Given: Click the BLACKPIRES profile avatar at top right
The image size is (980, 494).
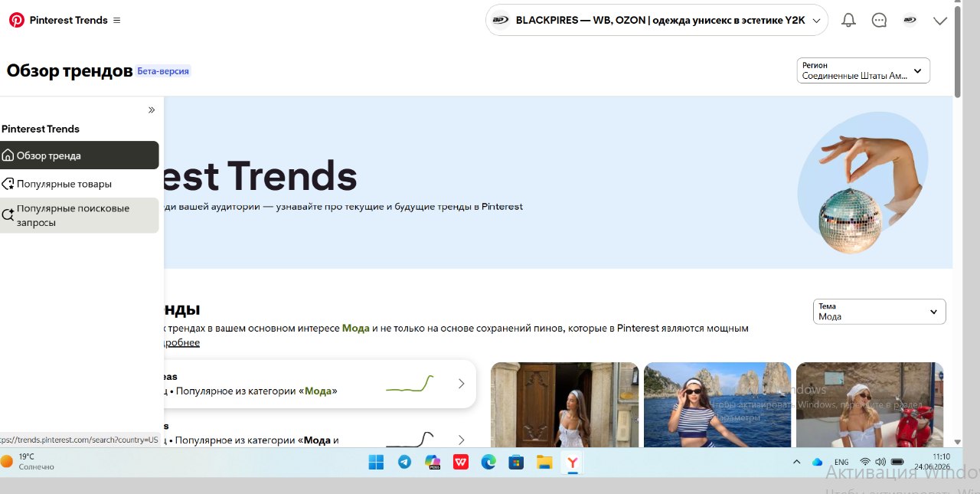Looking at the screenshot, I should click(910, 21).
